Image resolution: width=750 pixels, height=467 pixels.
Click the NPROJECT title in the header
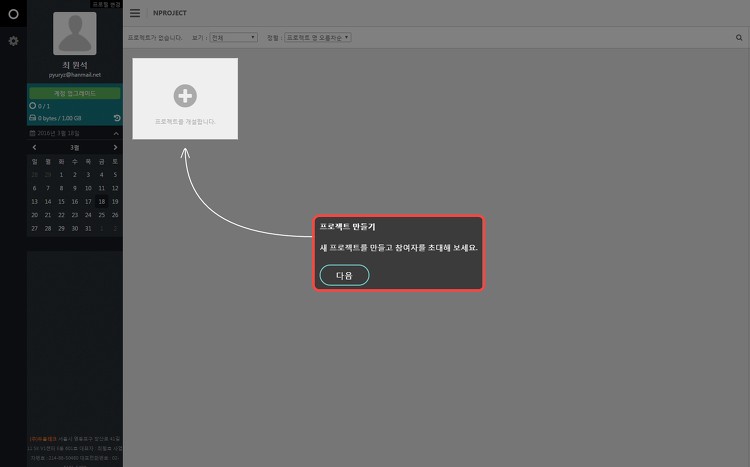170,13
